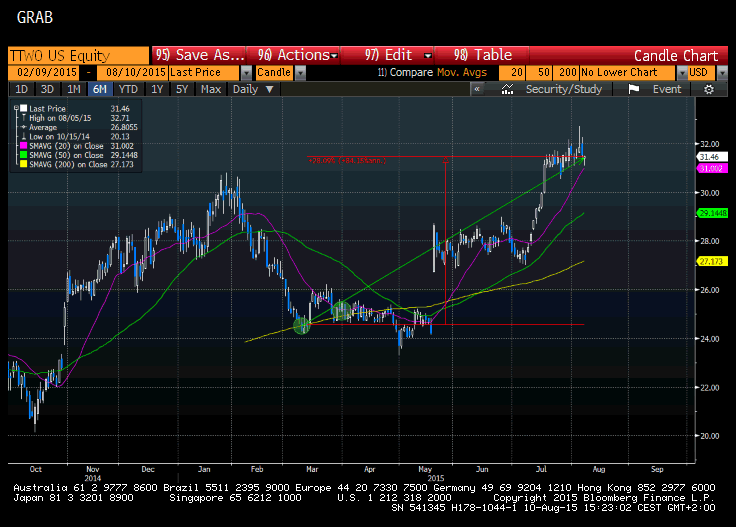Select the 1D range tab

click(21, 89)
